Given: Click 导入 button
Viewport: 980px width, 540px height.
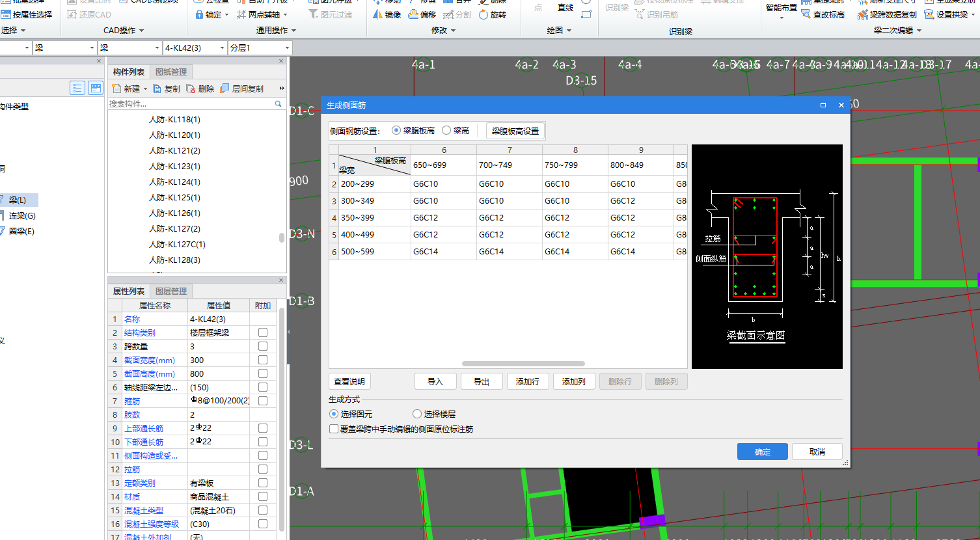Looking at the screenshot, I should 435,382.
